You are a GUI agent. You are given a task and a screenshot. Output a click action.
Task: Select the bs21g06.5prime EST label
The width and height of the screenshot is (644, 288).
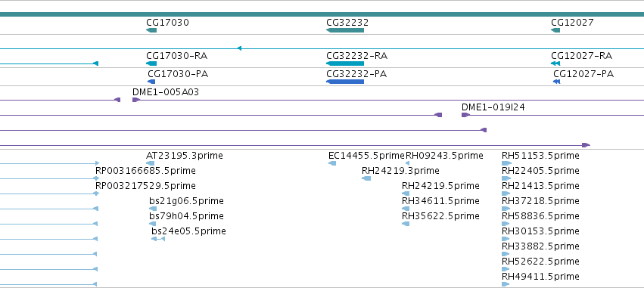[186, 201]
